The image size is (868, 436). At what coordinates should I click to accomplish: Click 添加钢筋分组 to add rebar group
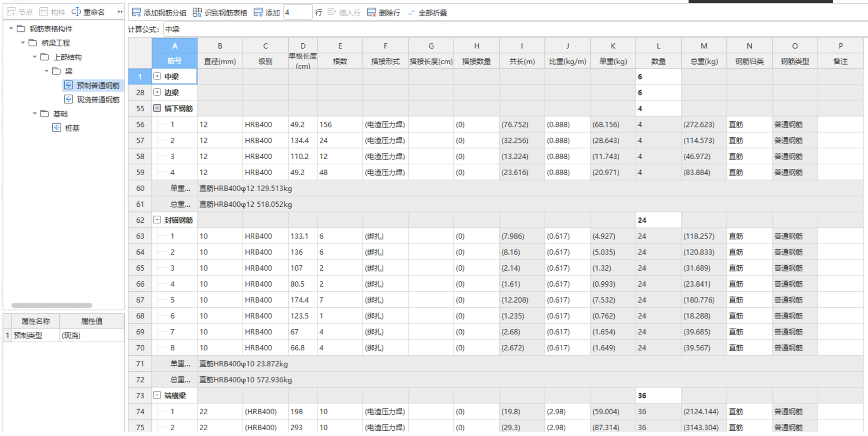coord(159,13)
